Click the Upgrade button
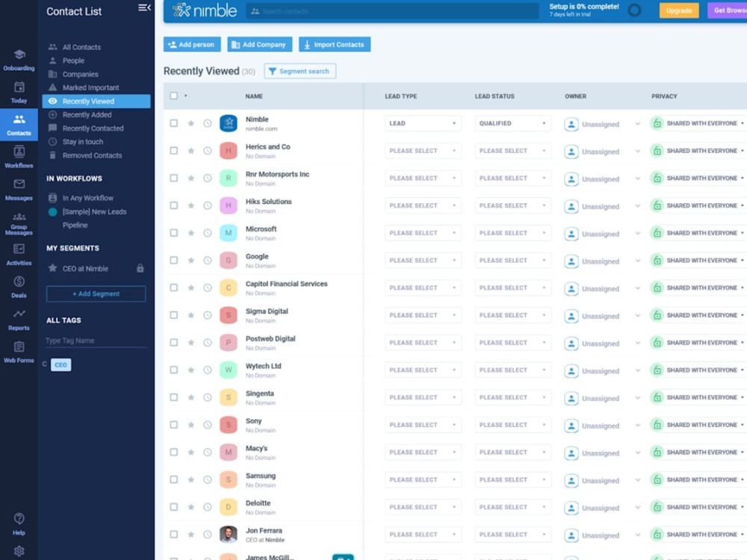 tap(679, 10)
